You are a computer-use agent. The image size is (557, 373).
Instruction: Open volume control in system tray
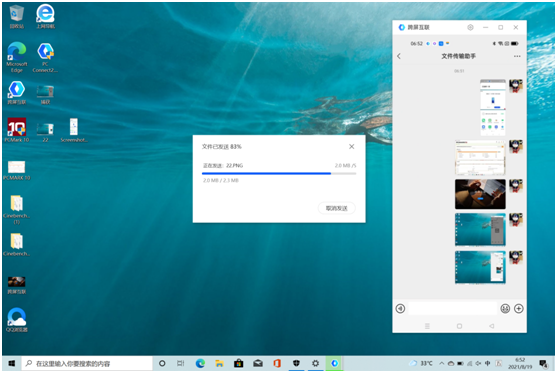(x=478, y=363)
